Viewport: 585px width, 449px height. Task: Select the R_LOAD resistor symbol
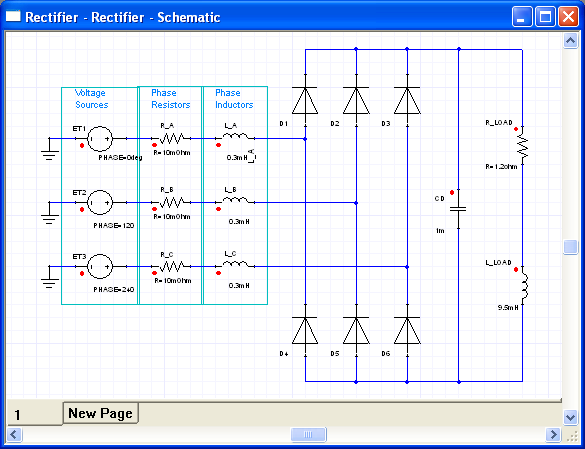[523, 146]
